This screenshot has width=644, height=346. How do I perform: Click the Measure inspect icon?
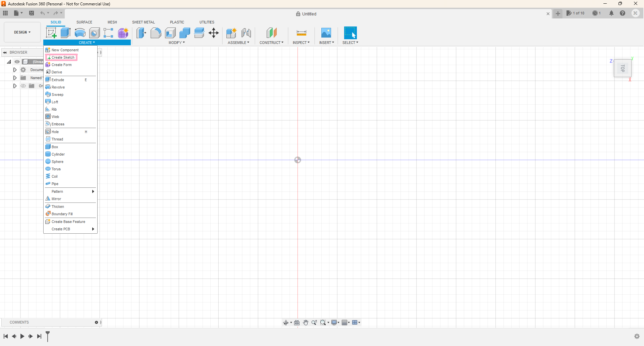(x=302, y=33)
